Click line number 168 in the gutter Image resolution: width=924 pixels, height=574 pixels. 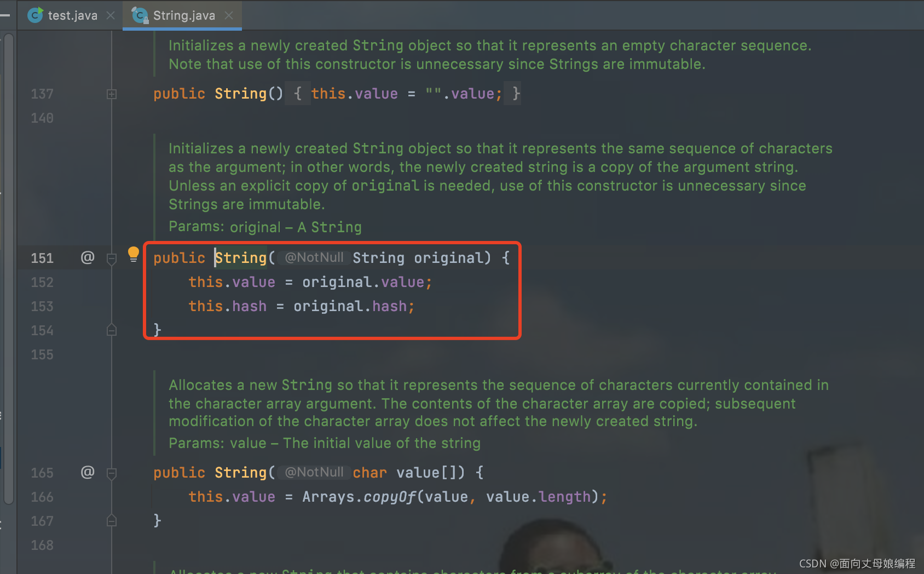(42, 546)
